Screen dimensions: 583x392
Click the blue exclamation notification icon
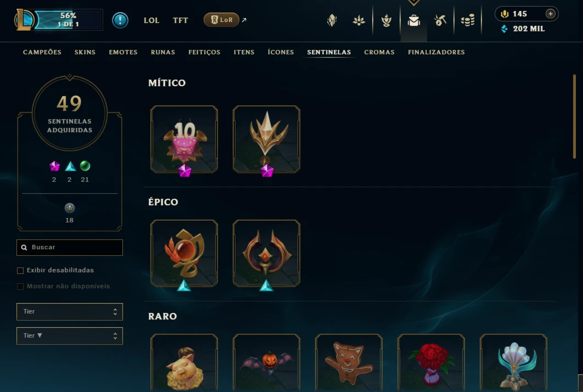[120, 20]
